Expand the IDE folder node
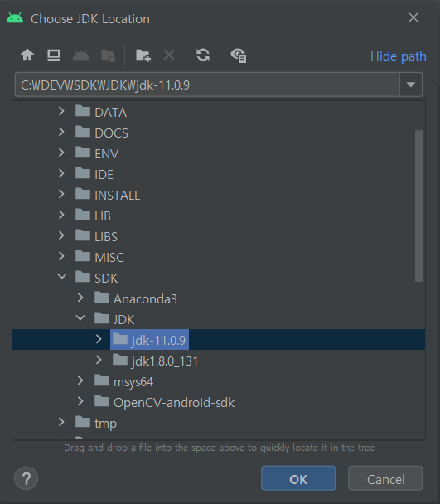The width and height of the screenshot is (440, 504). coord(61,173)
